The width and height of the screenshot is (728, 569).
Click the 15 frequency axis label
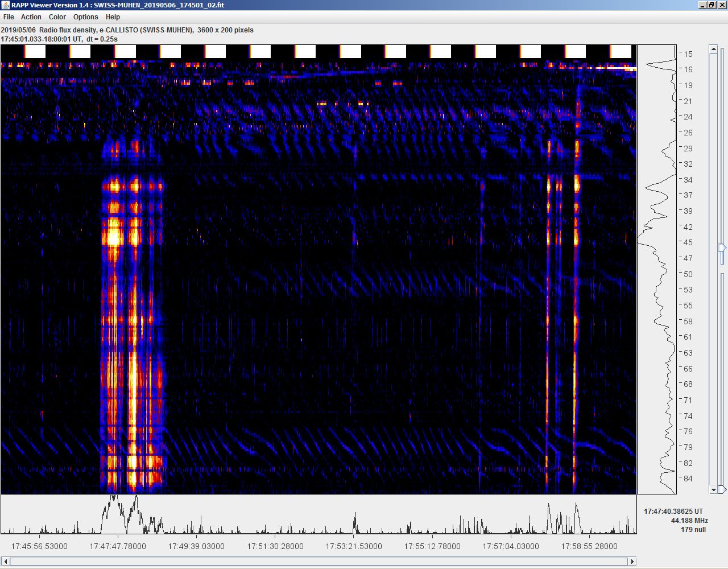pos(688,54)
